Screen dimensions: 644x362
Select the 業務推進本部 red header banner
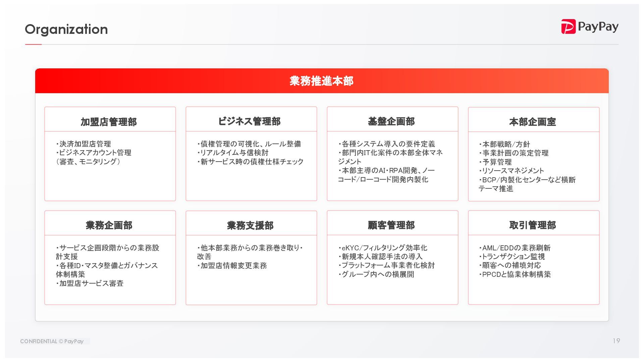click(321, 81)
